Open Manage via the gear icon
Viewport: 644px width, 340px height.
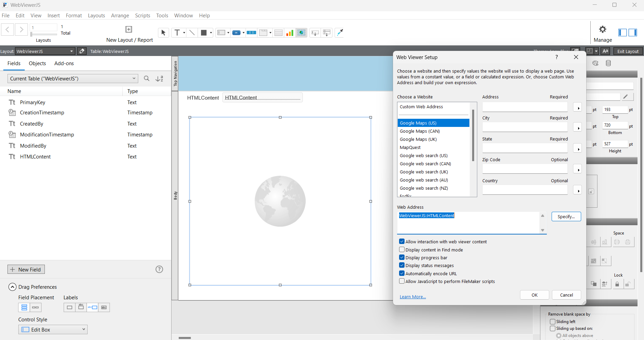coord(603,30)
